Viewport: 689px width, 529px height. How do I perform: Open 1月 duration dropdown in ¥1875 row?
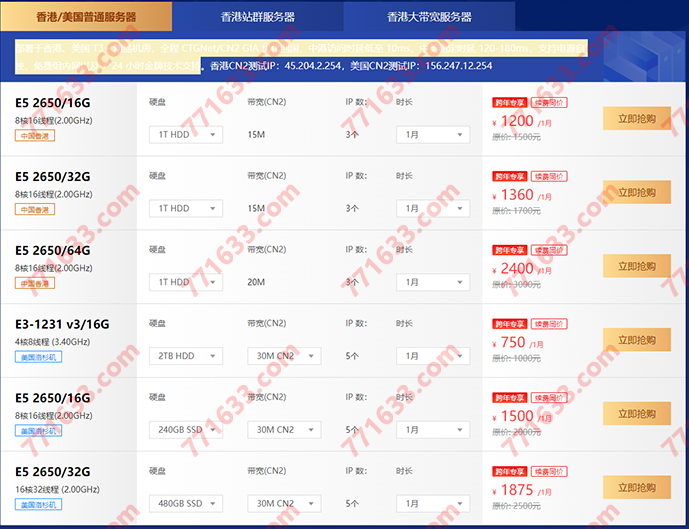coord(433,504)
